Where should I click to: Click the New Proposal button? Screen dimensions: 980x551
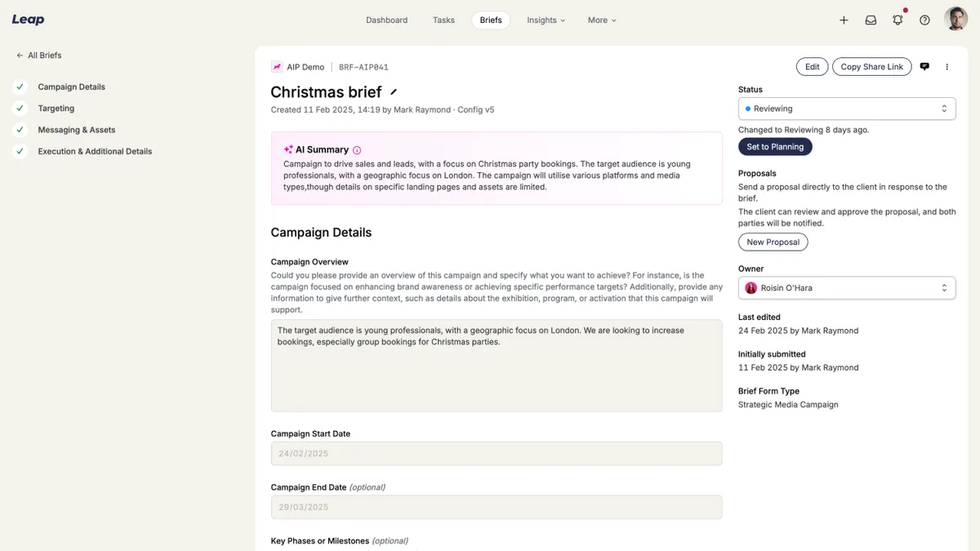pos(773,242)
